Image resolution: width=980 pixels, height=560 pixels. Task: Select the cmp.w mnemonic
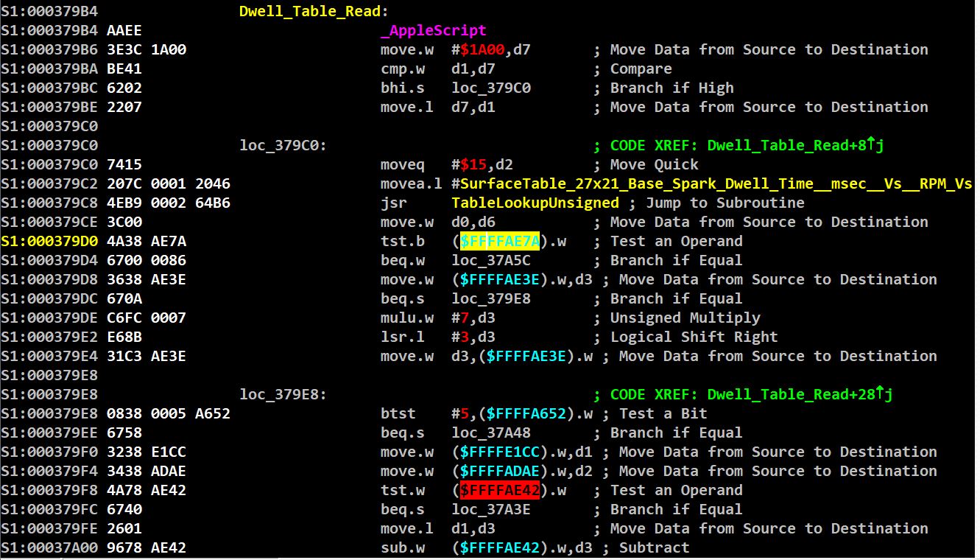tap(403, 69)
